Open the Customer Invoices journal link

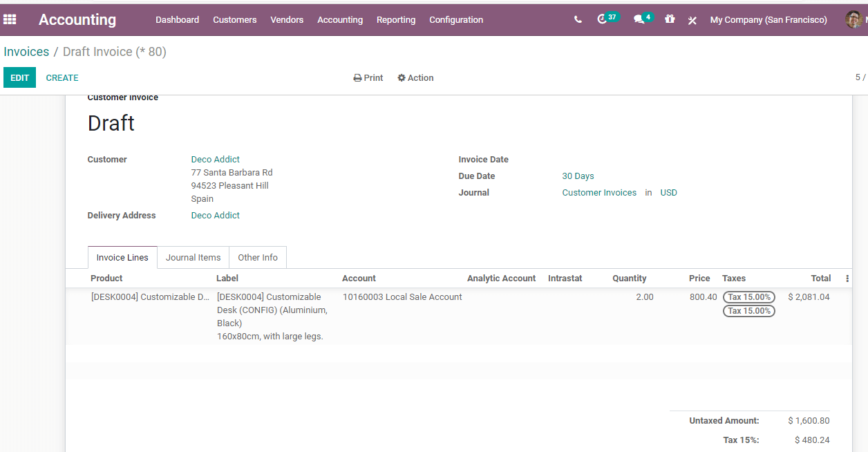click(599, 193)
